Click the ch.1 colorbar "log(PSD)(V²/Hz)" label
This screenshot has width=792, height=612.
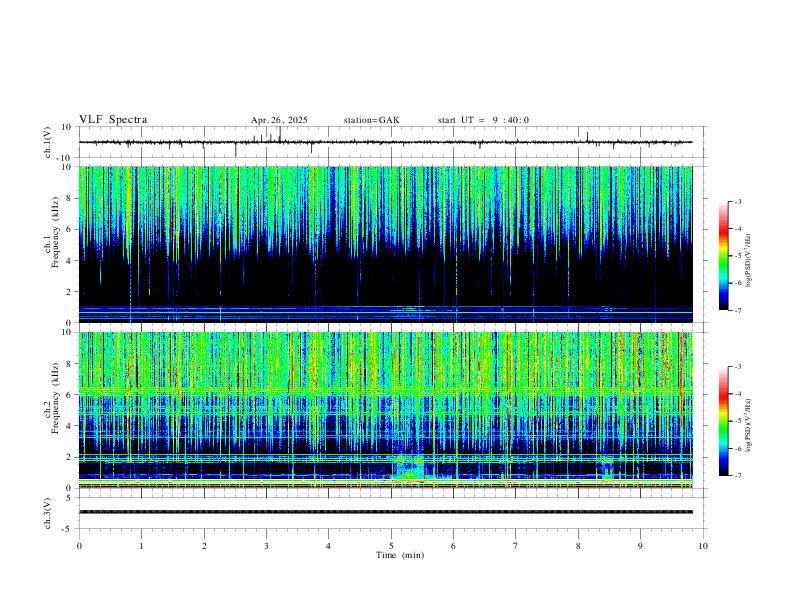tap(749, 260)
